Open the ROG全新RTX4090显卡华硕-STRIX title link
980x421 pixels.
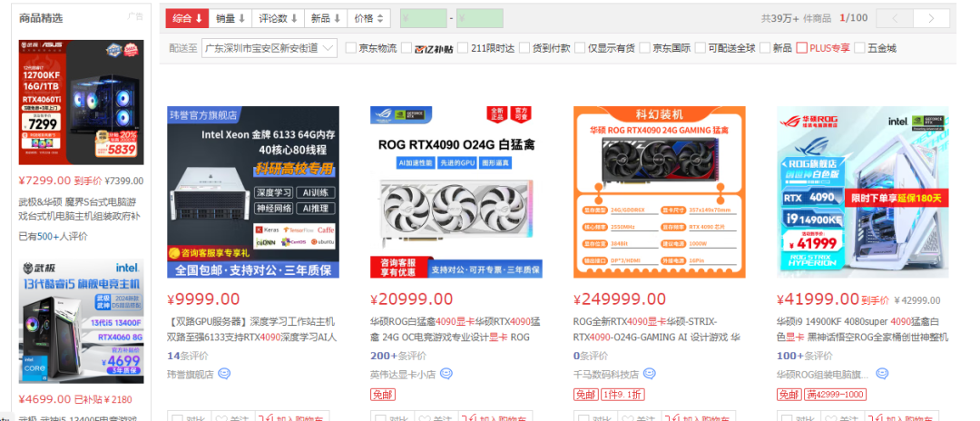[657, 329]
